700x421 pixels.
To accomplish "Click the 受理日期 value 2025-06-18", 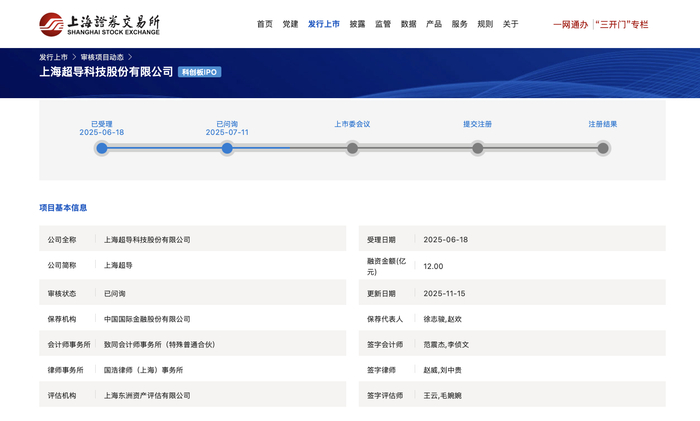I will [446, 240].
